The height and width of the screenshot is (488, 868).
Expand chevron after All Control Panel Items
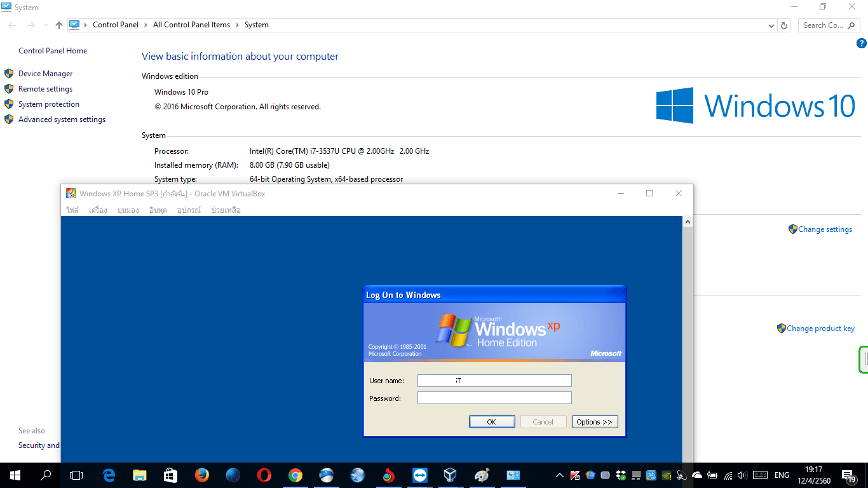tap(238, 25)
